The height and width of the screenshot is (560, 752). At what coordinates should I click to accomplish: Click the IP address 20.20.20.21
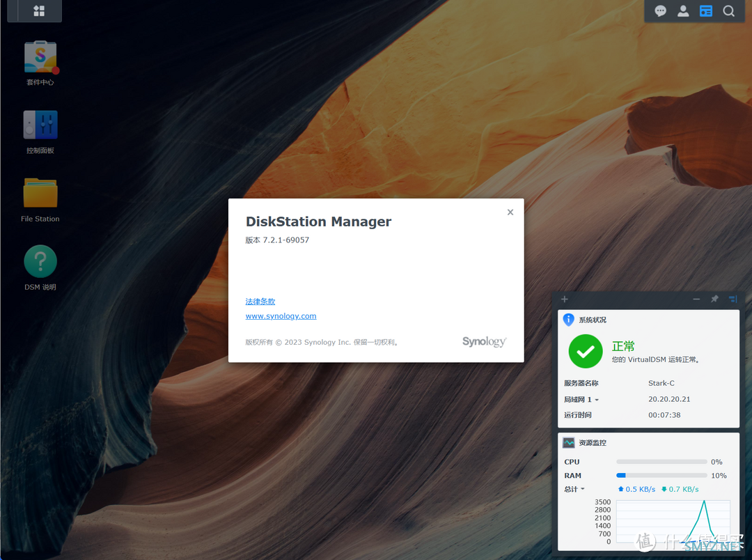point(669,399)
